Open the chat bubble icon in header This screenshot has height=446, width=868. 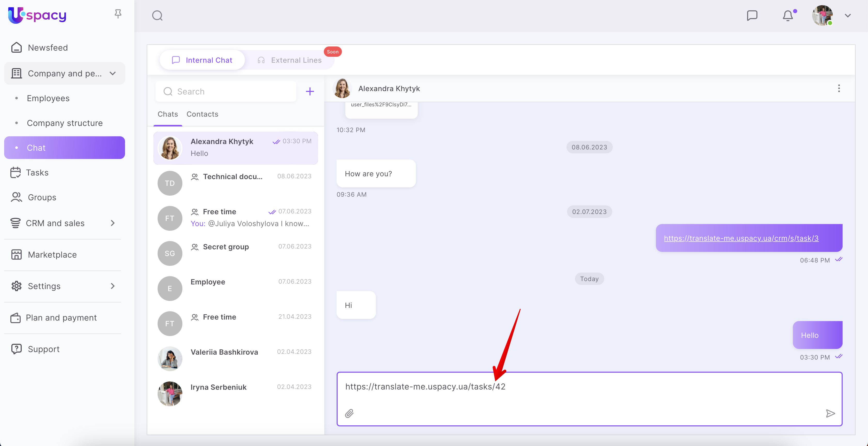[752, 15]
